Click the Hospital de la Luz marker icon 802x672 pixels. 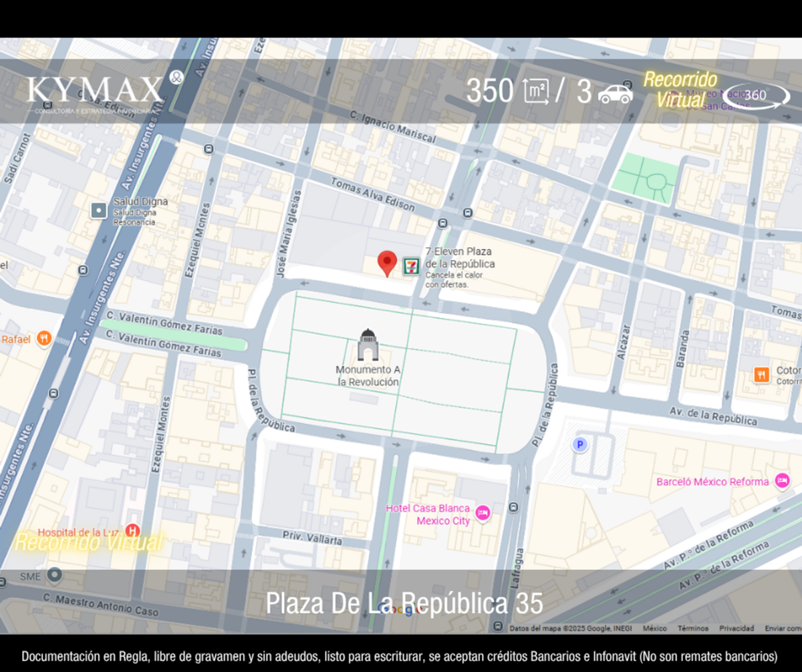click(133, 532)
